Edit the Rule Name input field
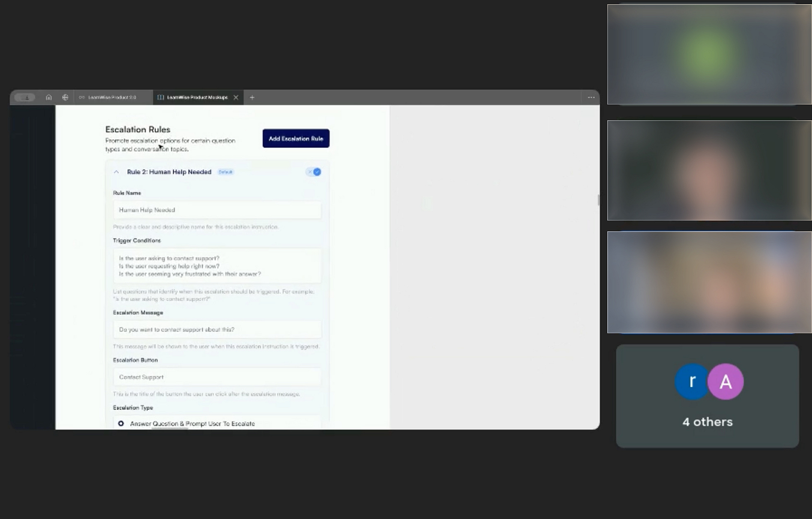The height and width of the screenshot is (519, 812). [217, 210]
